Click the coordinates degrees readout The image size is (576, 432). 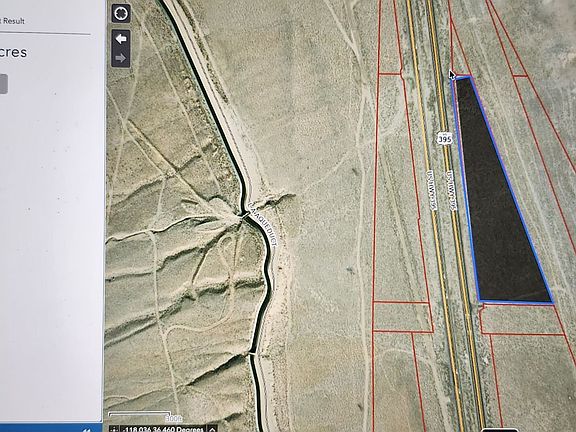pos(163,429)
